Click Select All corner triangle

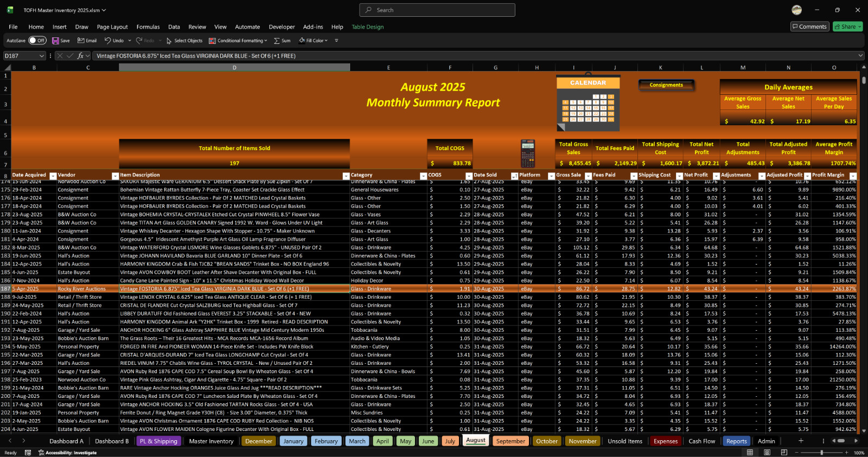[x=7, y=68]
